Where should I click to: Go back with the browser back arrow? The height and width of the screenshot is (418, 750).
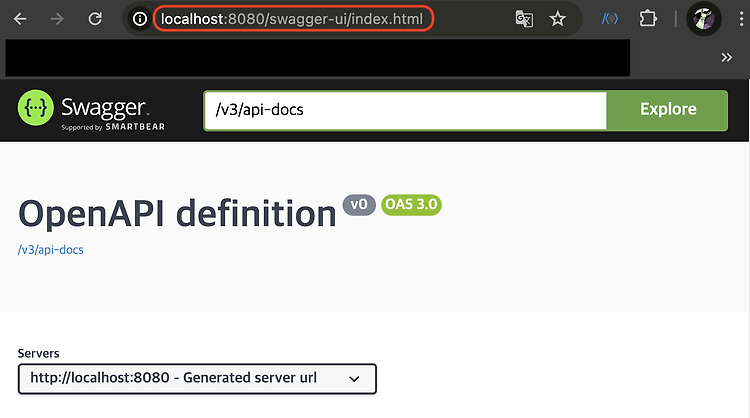(20, 19)
